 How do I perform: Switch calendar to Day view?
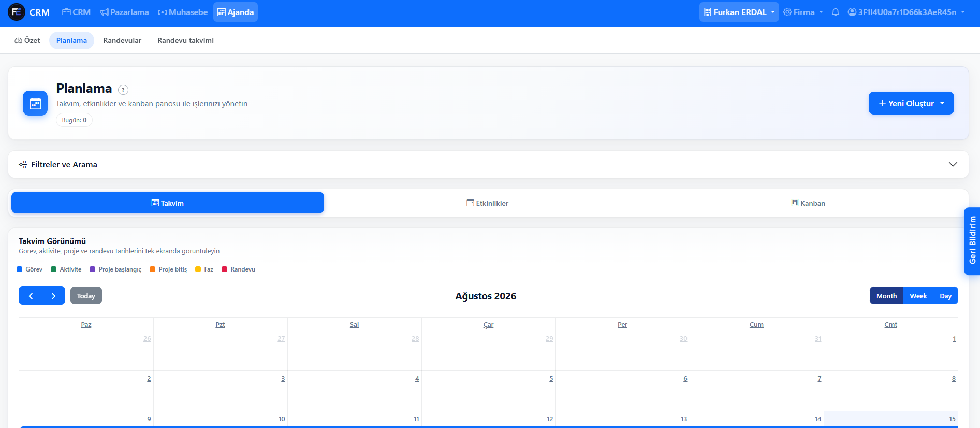click(946, 296)
